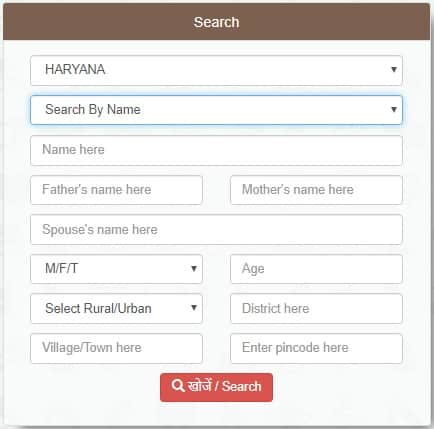Focus the Name here field
The width and height of the screenshot is (434, 429).
coord(216,150)
